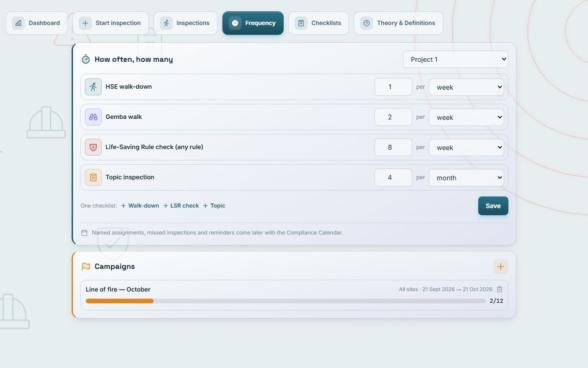Click the Line of fire progress bar
Image resolution: width=588 pixels, height=368 pixels.
click(x=286, y=301)
